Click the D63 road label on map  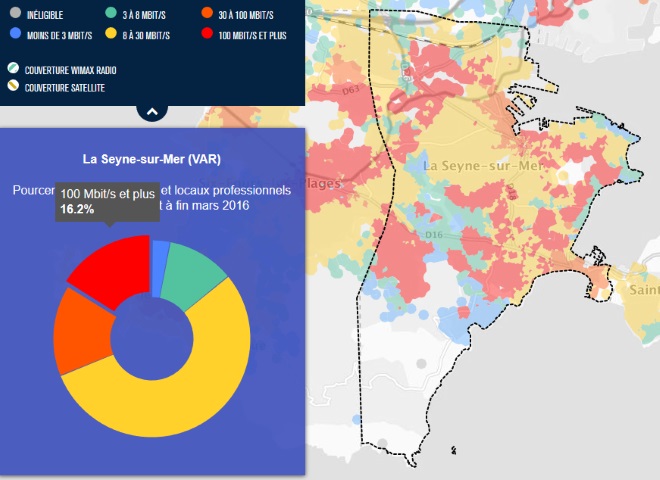pyautogui.click(x=351, y=91)
